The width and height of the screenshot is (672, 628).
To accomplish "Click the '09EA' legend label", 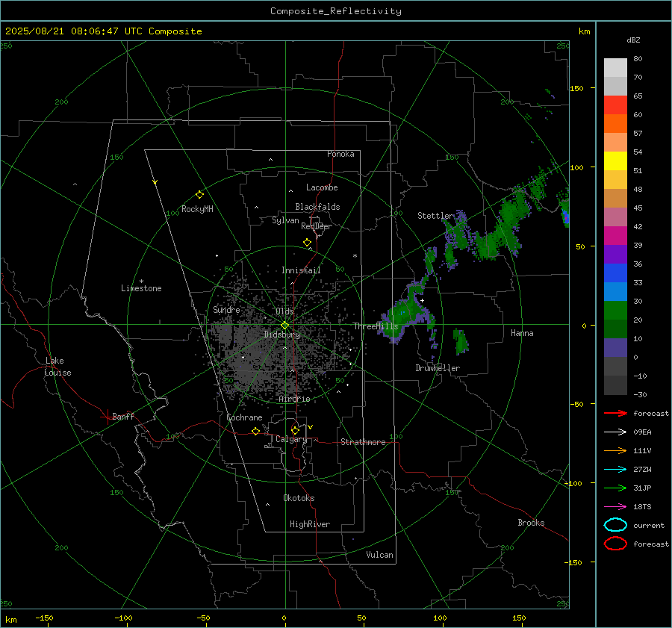I will click(x=642, y=432).
